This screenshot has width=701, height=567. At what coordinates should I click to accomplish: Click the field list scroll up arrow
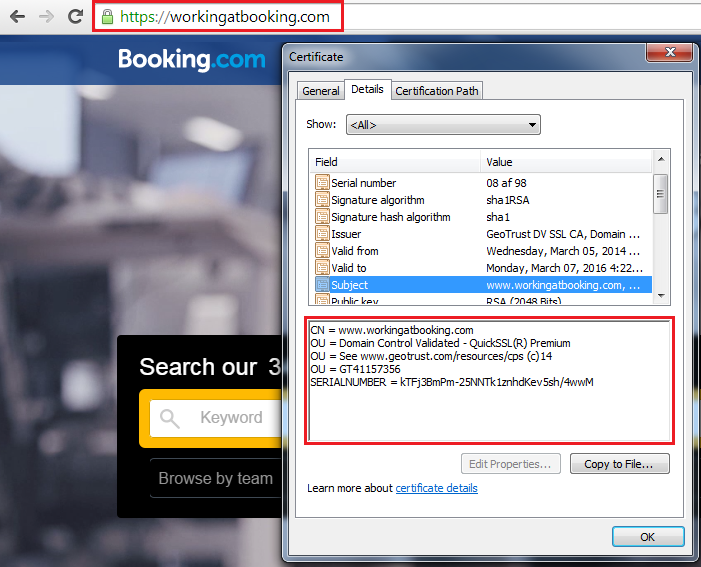point(661,159)
